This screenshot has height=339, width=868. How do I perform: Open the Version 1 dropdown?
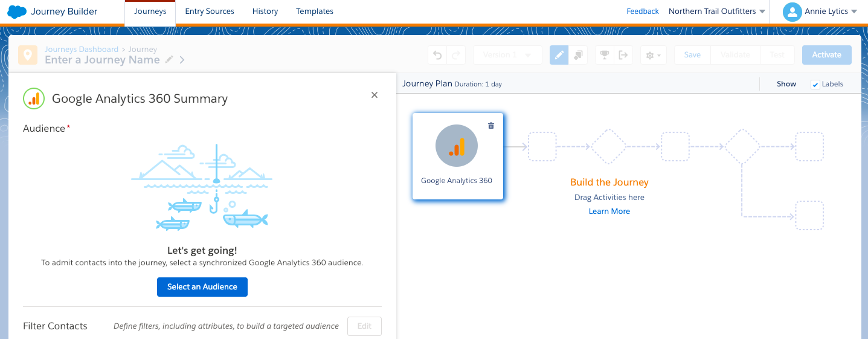(507, 55)
